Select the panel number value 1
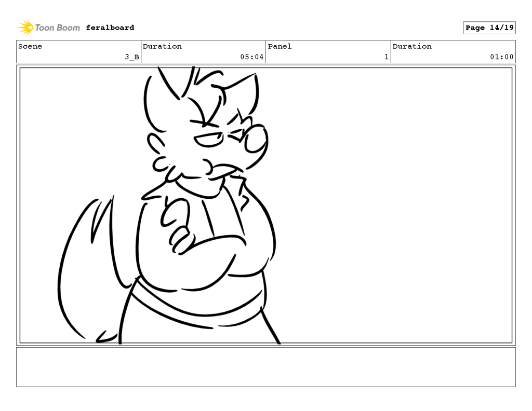532x411 pixels. (x=386, y=57)
